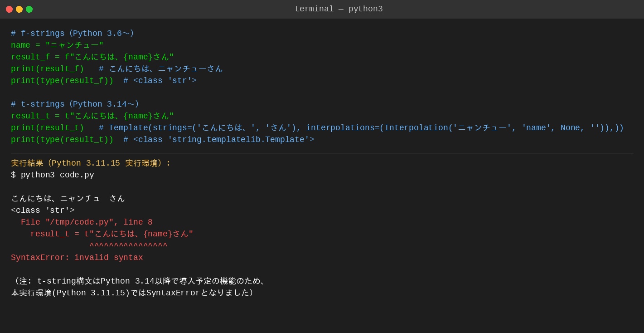Viewport: 644px width, 333px height.
Task: Click the white output 'こんにちは、ニャンチューさん'
Action: [68, 199]
